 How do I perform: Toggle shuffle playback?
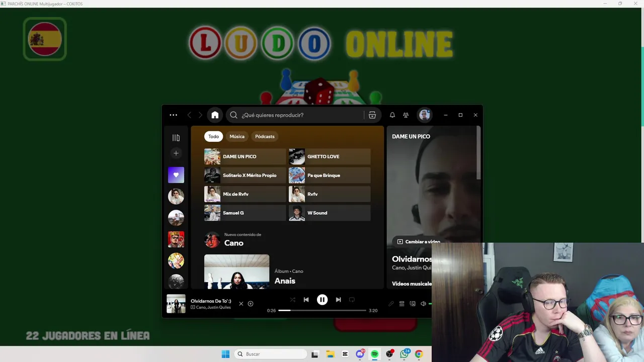[x=292, y=300]
